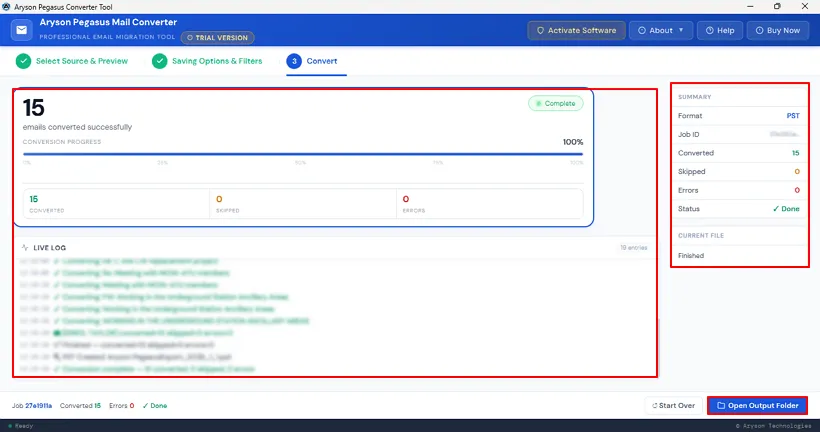
Task: Click the 100% progress label
Action: [573, 142]
